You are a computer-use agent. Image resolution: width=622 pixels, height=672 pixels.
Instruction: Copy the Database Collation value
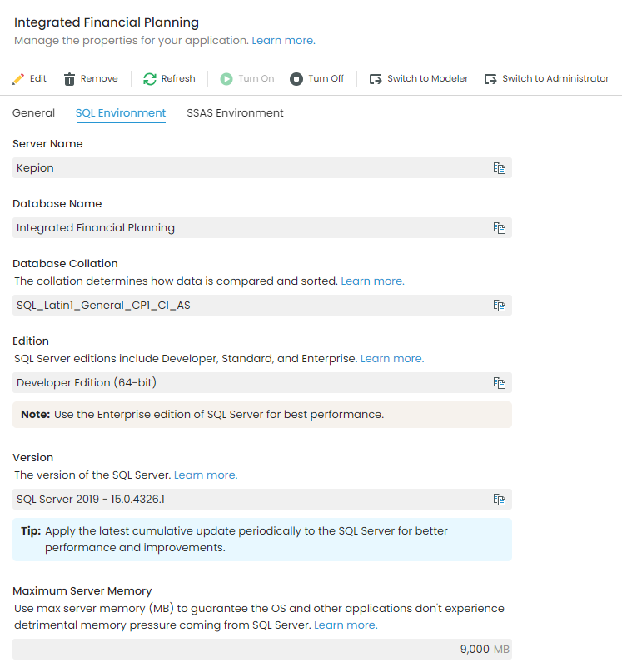click(500, 305)
